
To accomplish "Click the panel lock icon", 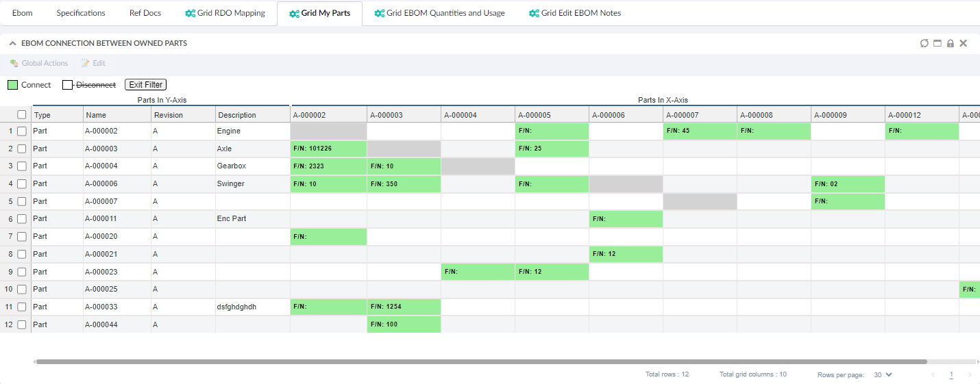I will click(951, 43).
